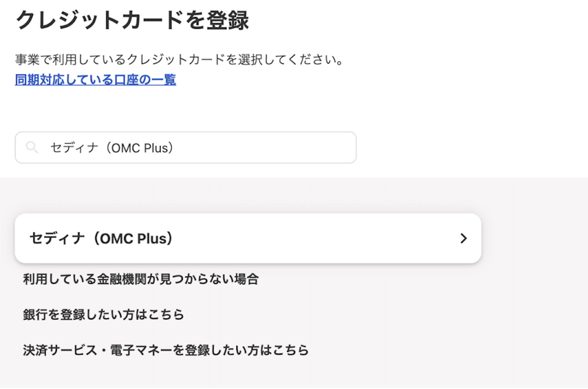Click the クレジットカードを登録 page heading

tap(132, 20)
